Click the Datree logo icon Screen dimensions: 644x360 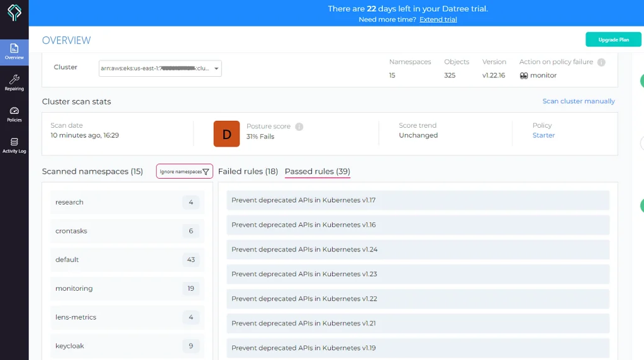14,13
